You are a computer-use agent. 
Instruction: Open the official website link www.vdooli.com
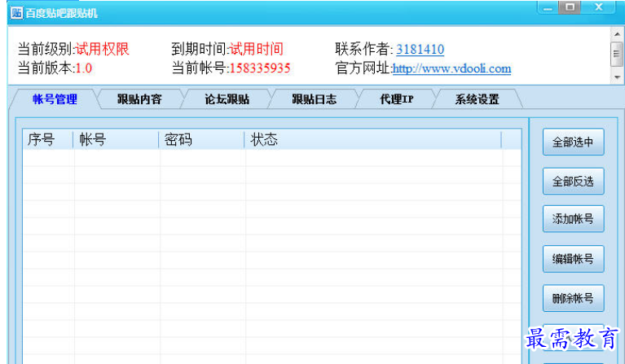click(x=451, y=68)
